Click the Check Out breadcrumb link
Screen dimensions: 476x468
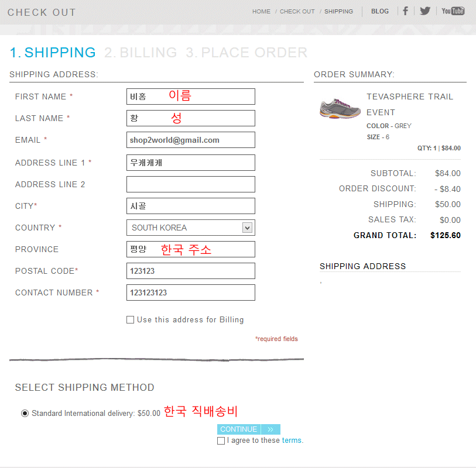(297, 12)
